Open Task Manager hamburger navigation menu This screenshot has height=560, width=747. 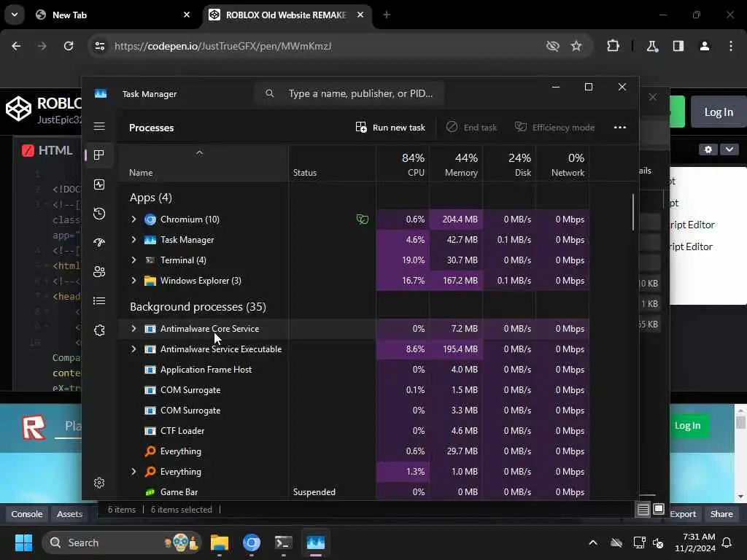(x=99, y=126)
